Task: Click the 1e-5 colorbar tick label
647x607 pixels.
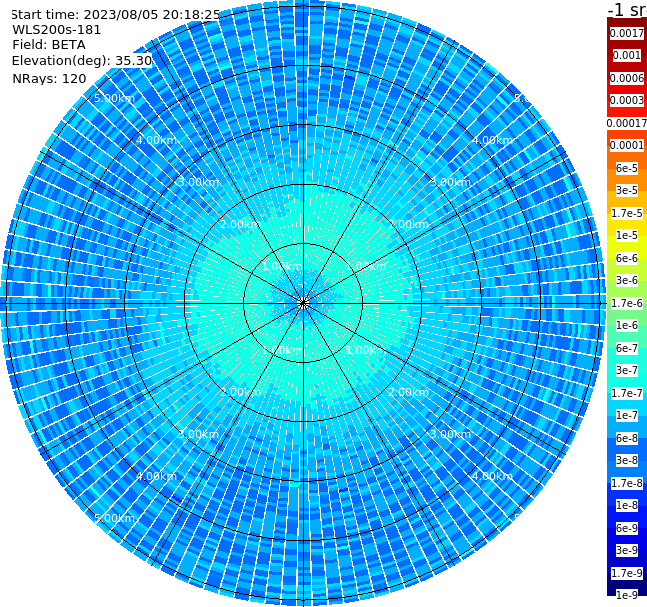Action: [x=627, y=236]
